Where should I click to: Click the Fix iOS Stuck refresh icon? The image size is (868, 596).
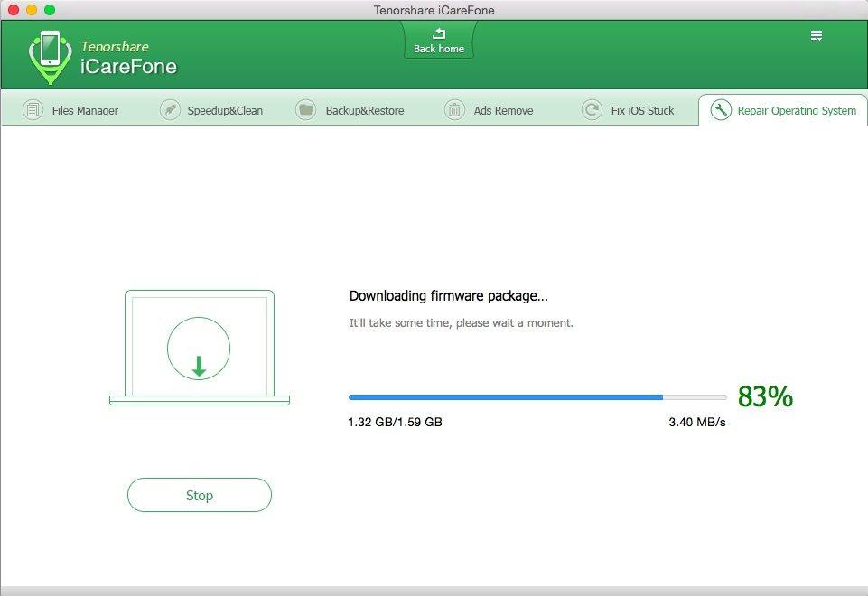(x=592, y=110)
